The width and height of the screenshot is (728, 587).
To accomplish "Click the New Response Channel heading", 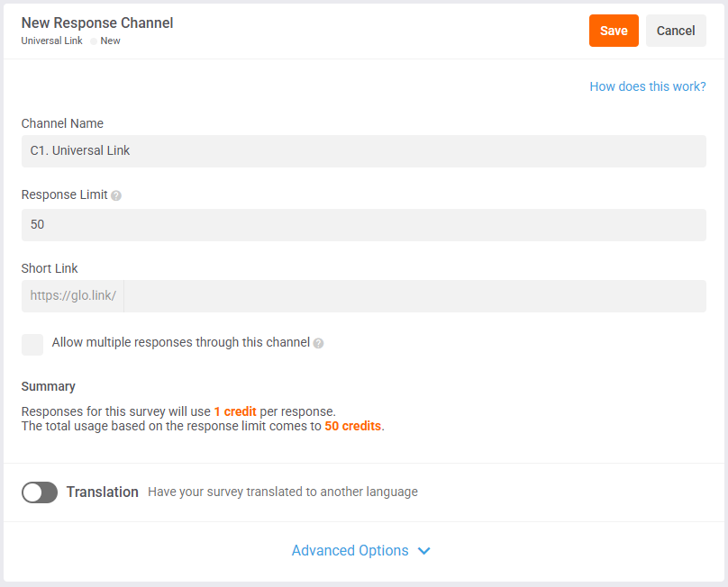I will (x=97, y=23).
